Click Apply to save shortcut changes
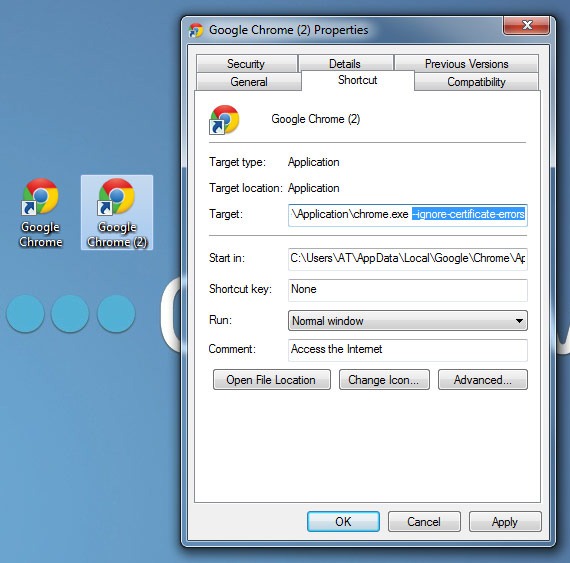The image size is (570, 563). 505,522
